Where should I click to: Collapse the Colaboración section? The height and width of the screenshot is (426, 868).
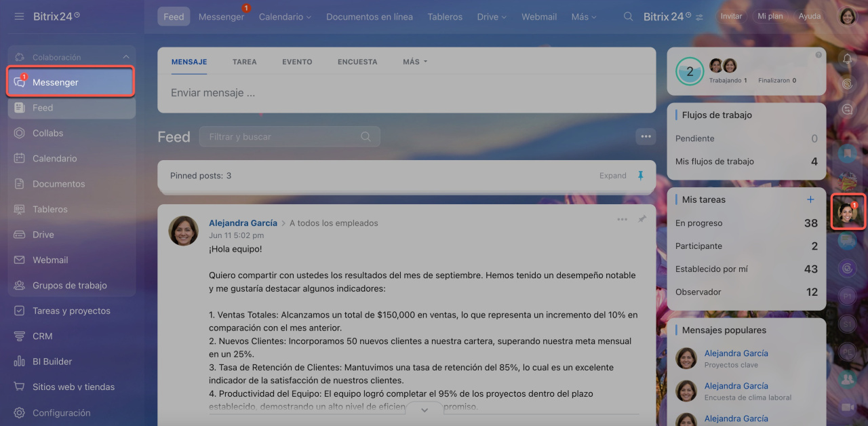(x=126, y=58)
